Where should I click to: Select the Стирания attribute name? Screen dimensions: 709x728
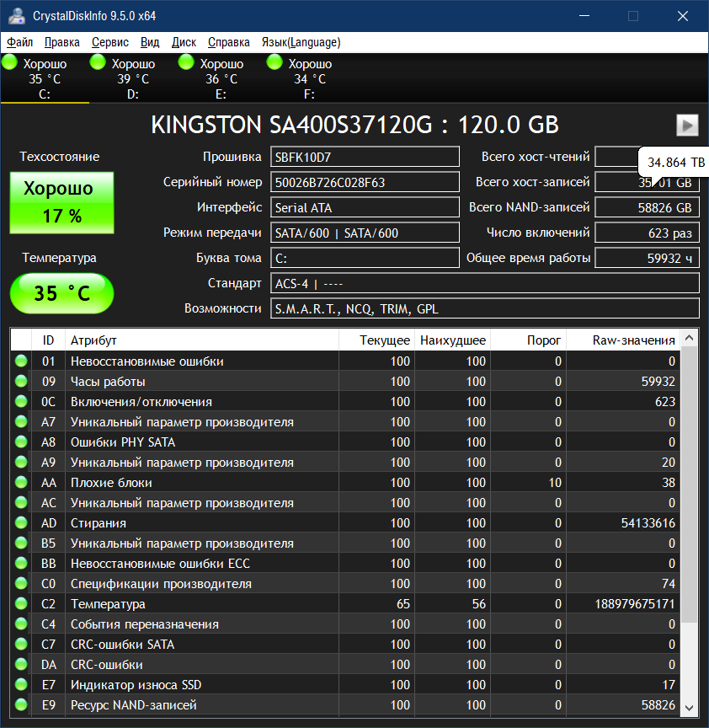click(98, 523)
